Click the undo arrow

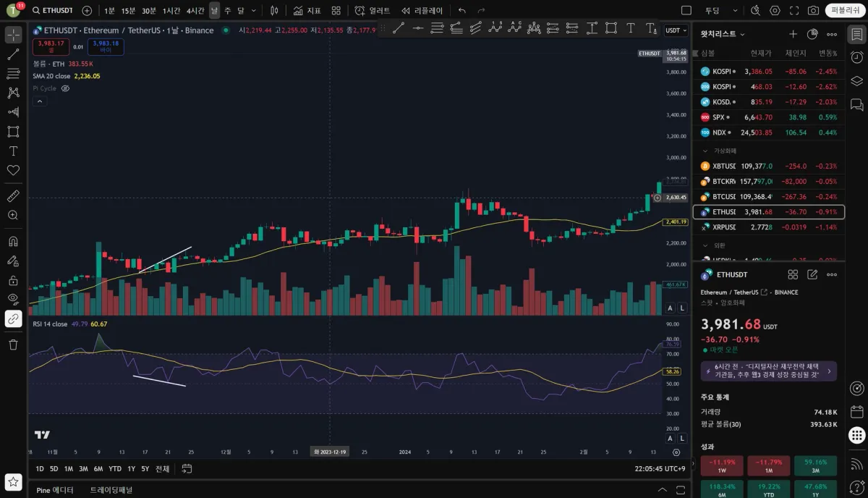tap(462, 11)
